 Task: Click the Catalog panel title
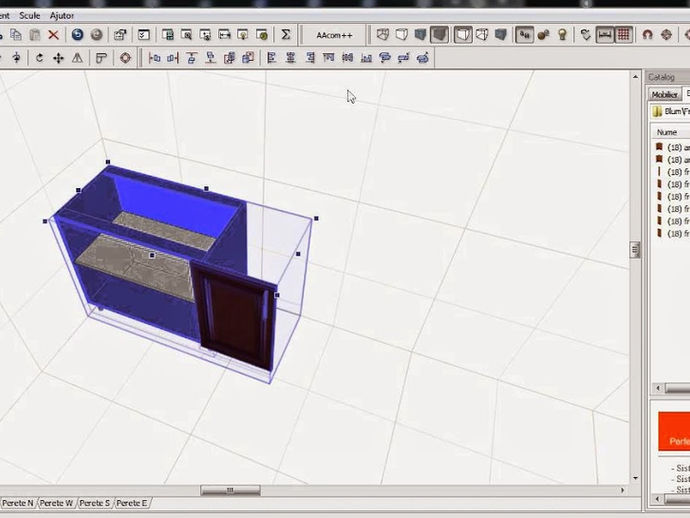coord(661,77)
